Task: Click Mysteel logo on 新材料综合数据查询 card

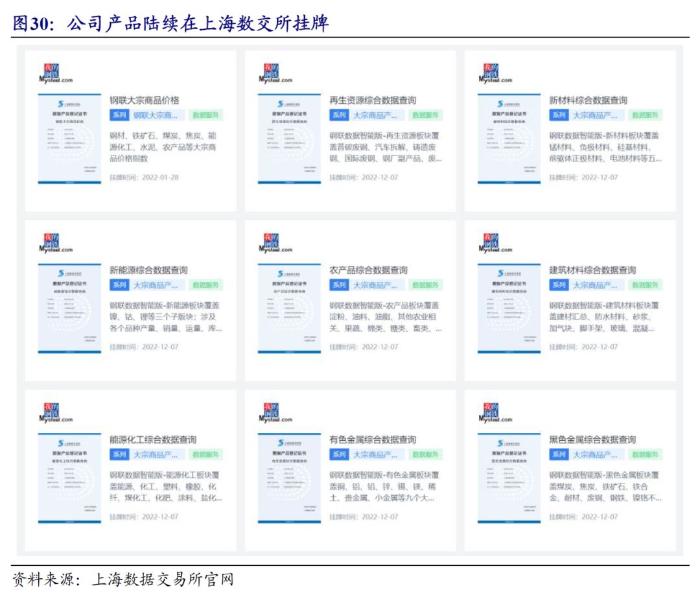Action: [x=495, y=74]
